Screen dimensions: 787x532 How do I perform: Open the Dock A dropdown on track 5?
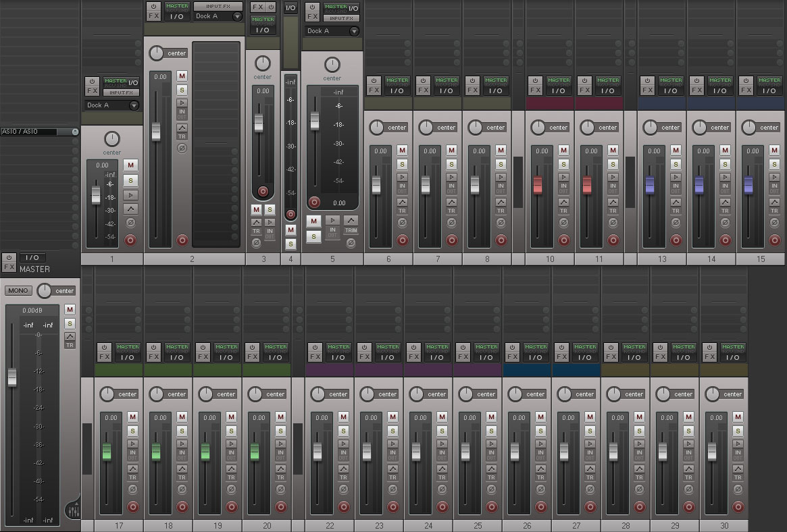pos(353,31)
